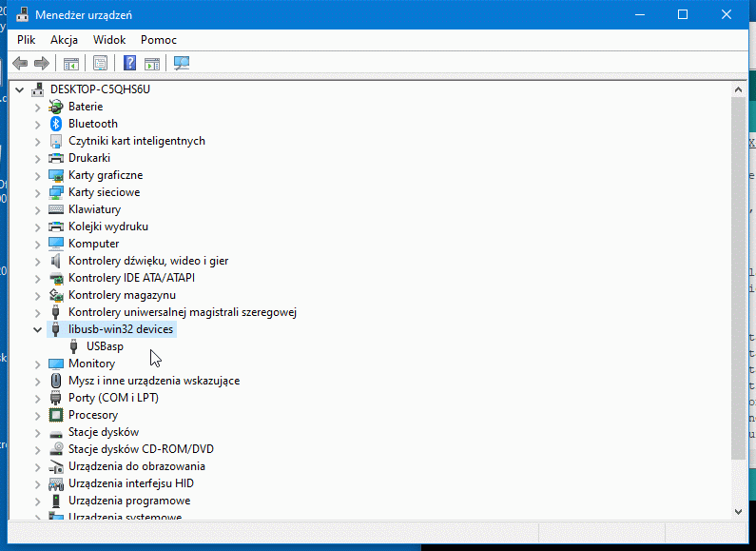Click the Help (question mark) toolbar icon

pos(130,64)
